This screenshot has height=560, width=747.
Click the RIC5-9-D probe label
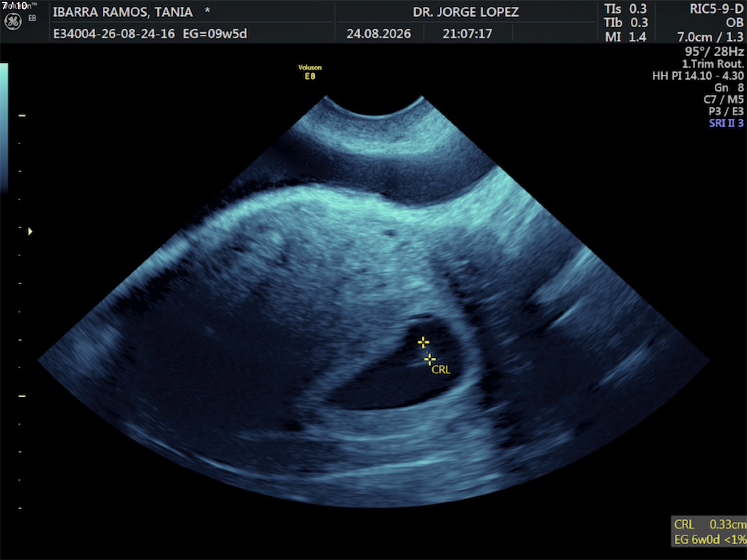point(716,9)
